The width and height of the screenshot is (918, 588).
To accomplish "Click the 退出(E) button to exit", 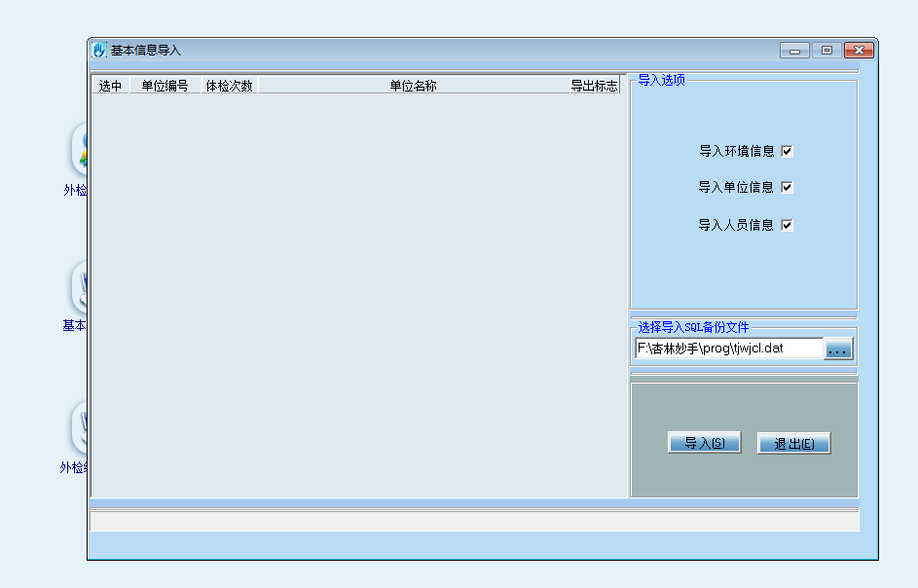I will pos(793,443).
